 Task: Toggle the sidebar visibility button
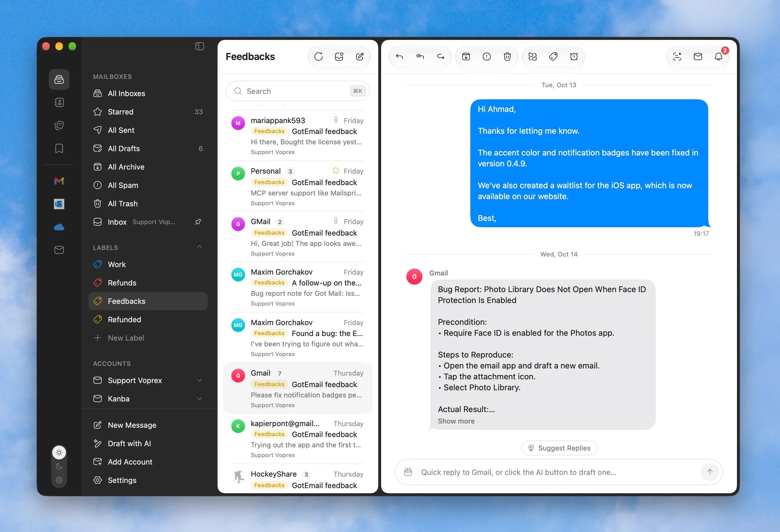pyautogui.click(x=200, y=46)
